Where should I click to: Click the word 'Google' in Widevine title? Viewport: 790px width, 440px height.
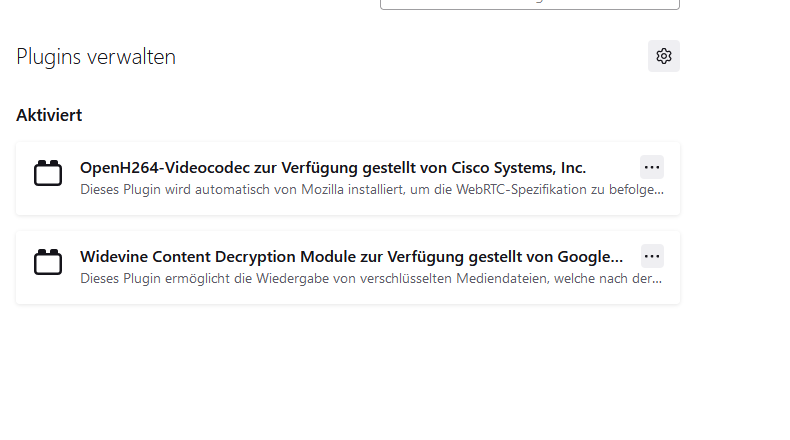[x=583, y=256]
